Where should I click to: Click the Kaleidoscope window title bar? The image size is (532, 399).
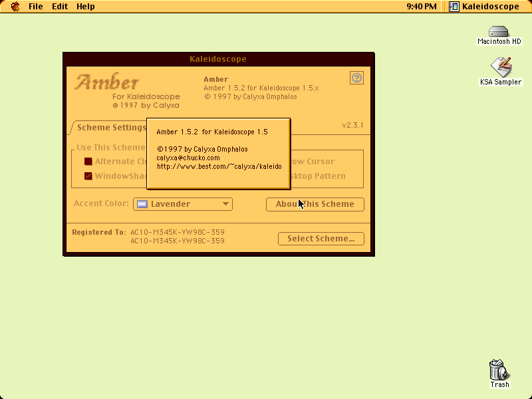pyautogui.click(x=219, y=59)
